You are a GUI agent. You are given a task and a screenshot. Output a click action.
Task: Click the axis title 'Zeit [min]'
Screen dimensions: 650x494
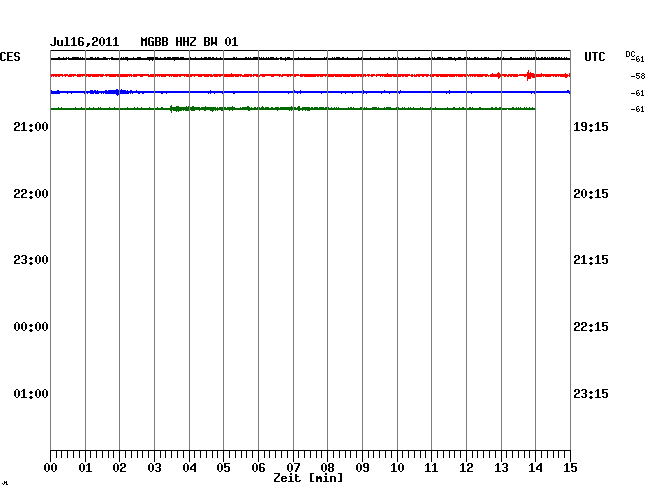[308, 478]
